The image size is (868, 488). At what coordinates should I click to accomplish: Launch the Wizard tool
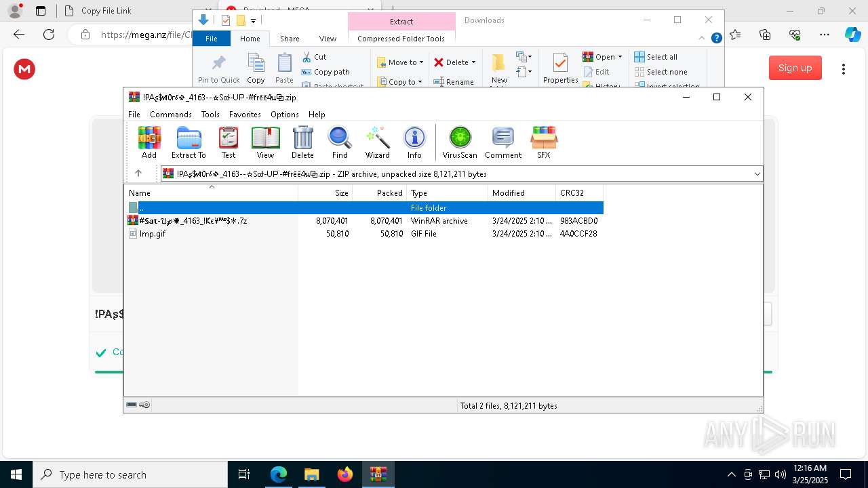(377, 142)
